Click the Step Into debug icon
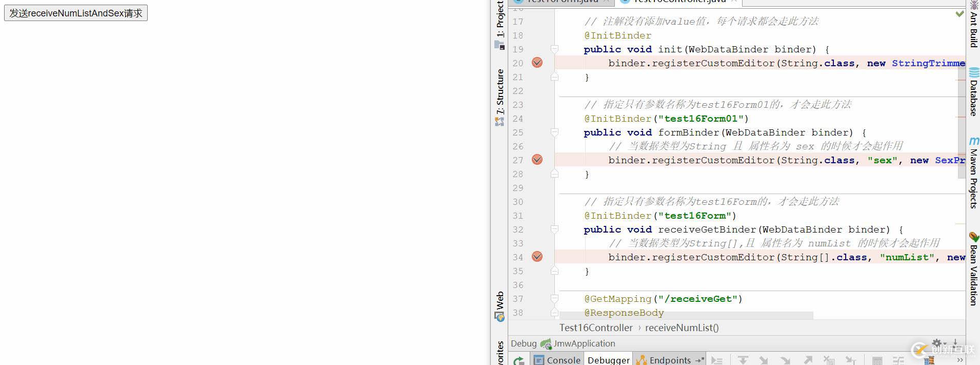The height and width of the screenshot is (365, 980). (764, 360)
